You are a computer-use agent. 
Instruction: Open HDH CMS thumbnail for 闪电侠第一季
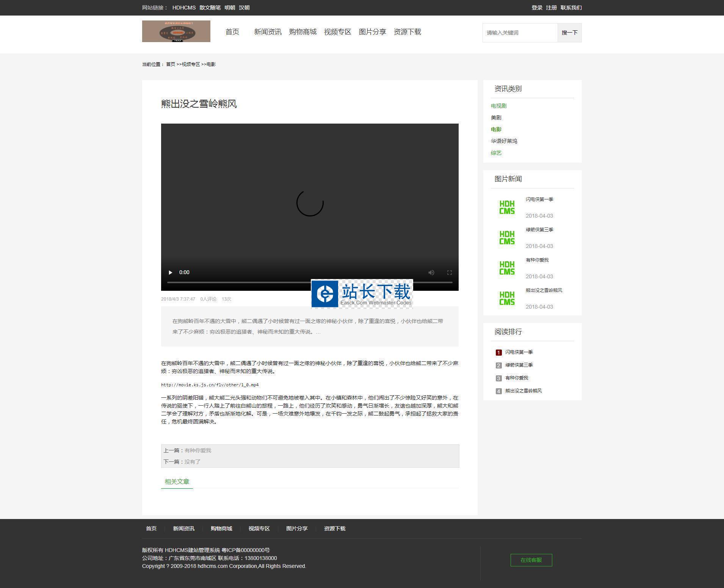click(507, 207)
